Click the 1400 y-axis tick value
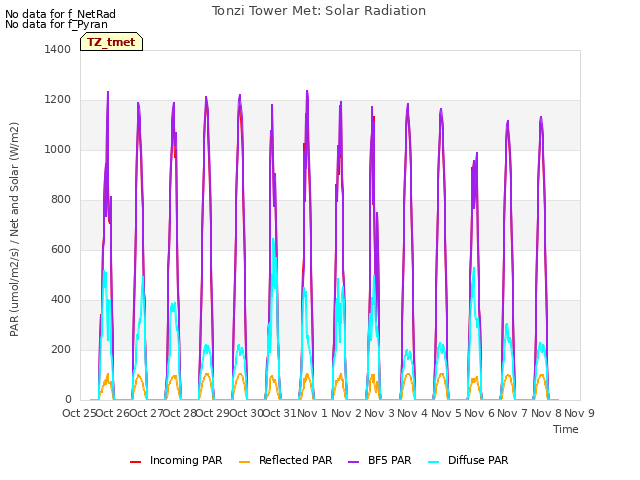 58,49
